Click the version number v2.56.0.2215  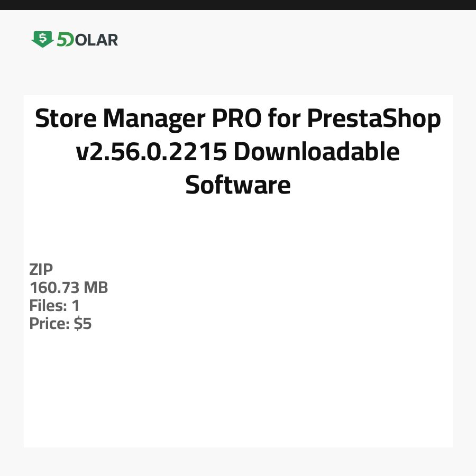click(152, 152)
